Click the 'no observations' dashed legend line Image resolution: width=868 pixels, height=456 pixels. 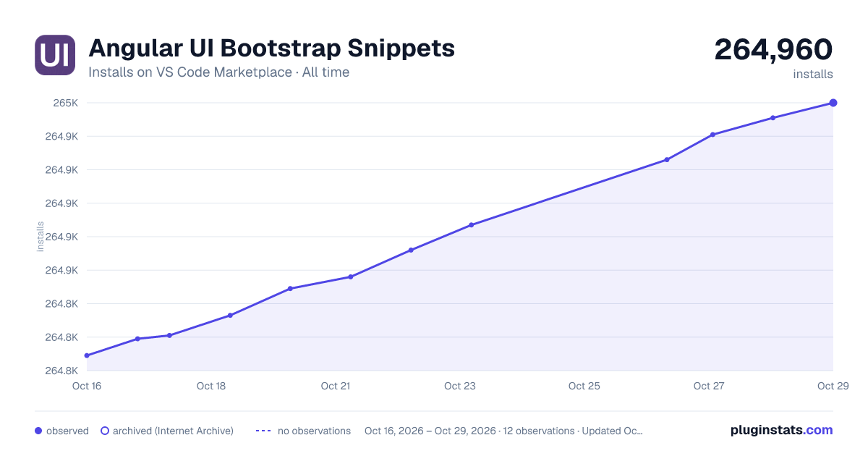pyautogui.click(x=263, y=431)
